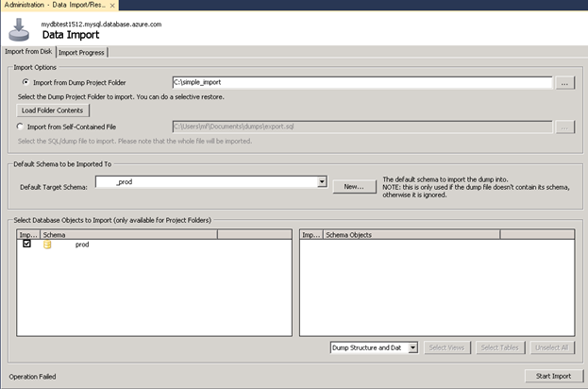Click the Select Views button

pos(447,347)
